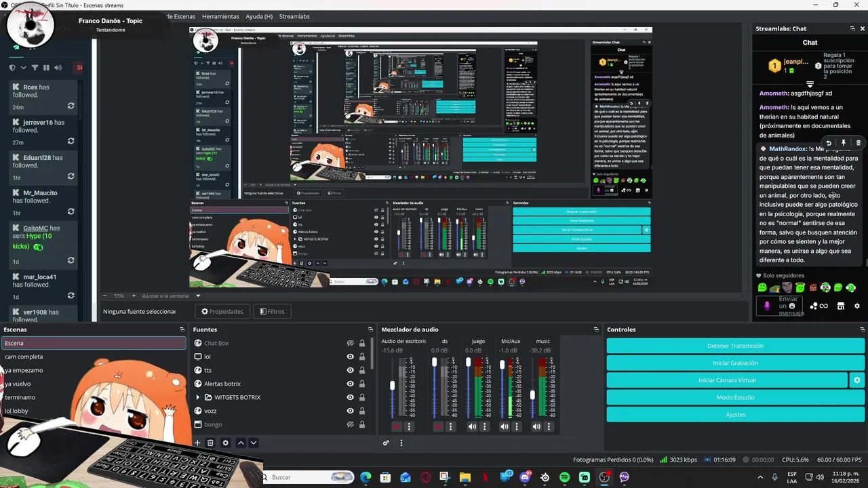868x488 pixels.
Task: Mute the music audio channel
Action: coord(536,426)
